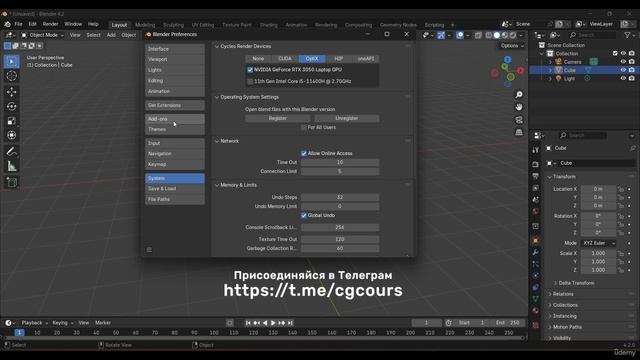The image size is (640, 360).
Task: Click the Register button
Action: [278, 118]
